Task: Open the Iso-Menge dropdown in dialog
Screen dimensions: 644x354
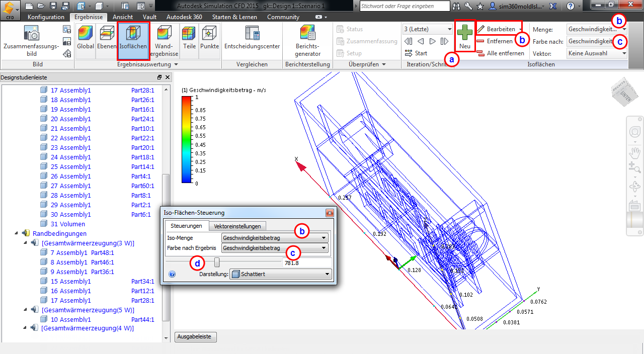Action: [275, 238]
